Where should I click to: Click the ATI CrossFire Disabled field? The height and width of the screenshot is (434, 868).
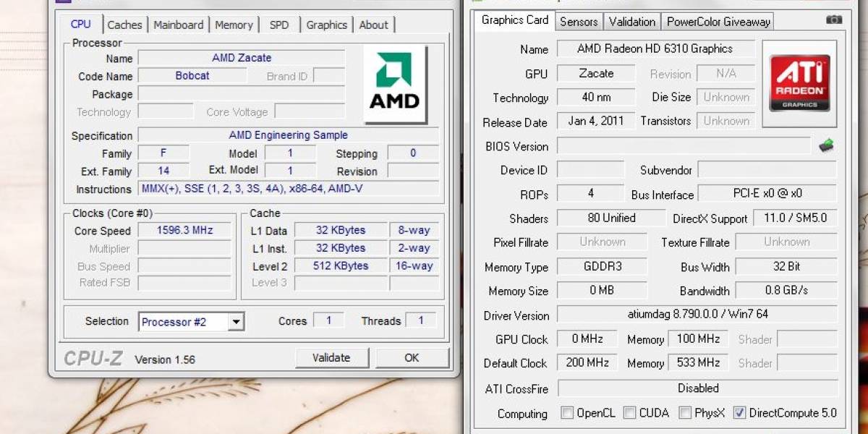pos(697,388)
